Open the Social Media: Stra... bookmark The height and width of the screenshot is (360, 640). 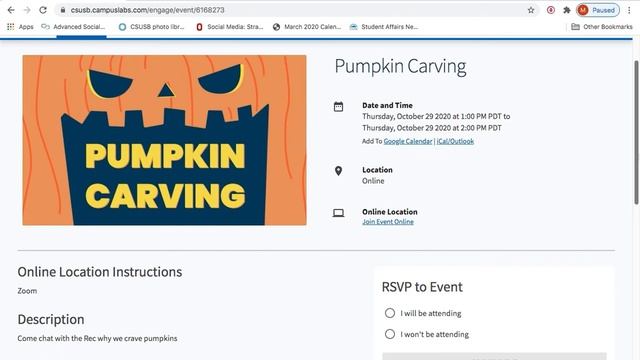(230, 27)
